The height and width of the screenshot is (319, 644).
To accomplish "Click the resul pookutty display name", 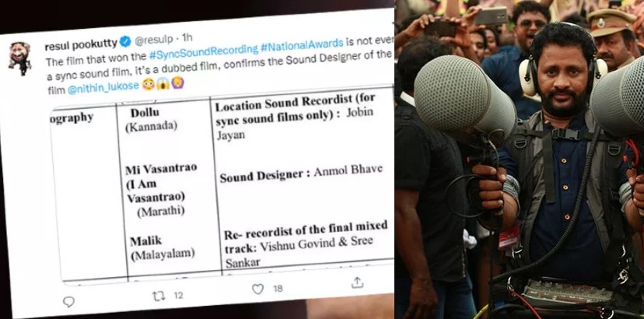I will click(x=82, y=45).
